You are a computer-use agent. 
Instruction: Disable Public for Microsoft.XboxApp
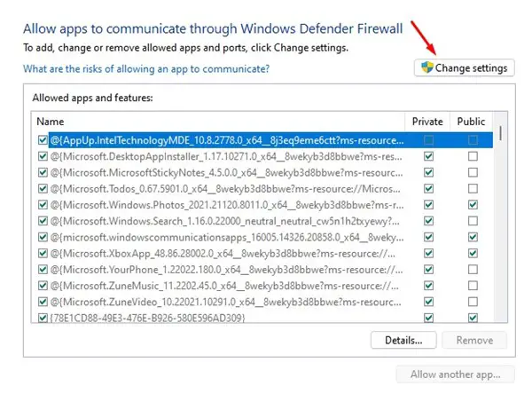click(473, 254)
